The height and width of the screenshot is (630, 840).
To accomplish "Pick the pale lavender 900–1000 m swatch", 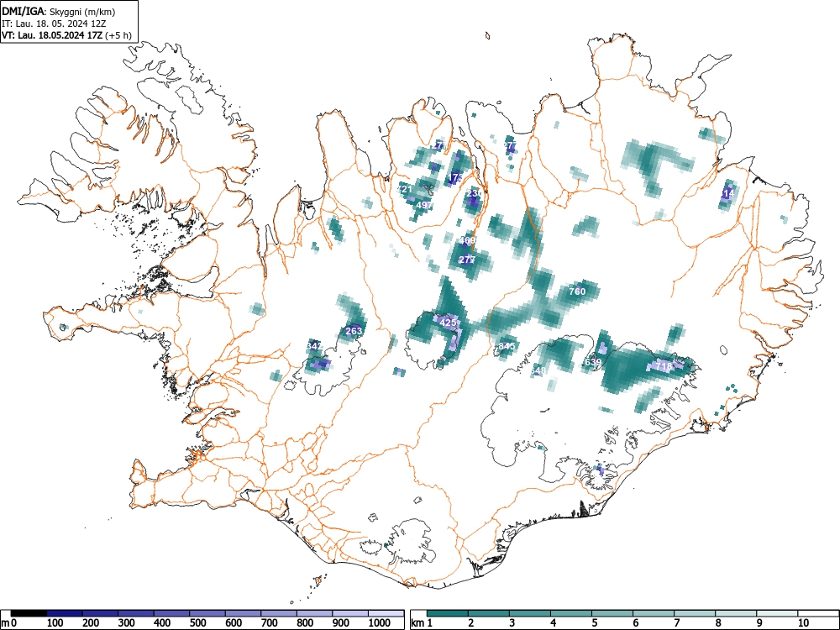I will (350, 613).
